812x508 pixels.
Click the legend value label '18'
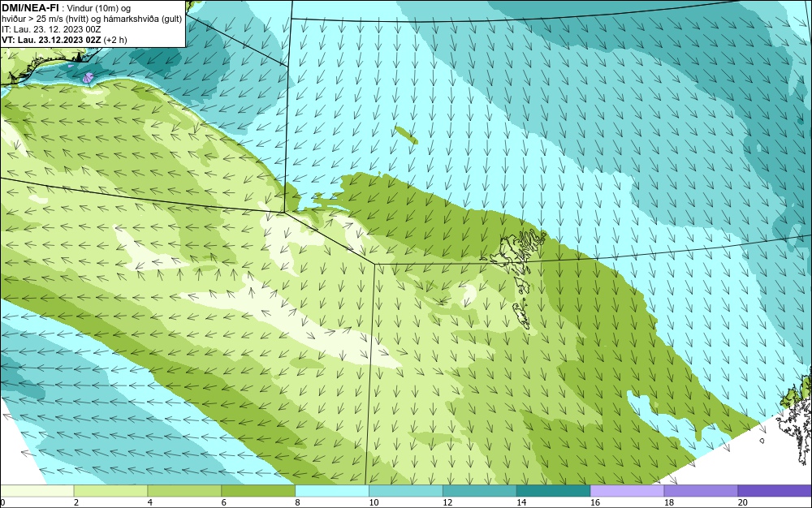(x=668, y=502)
